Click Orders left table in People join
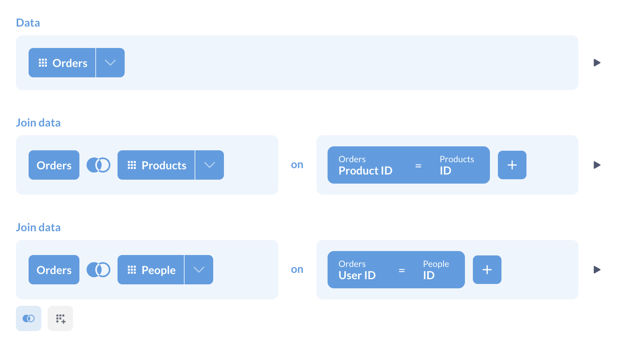 click(x=54, y=270)
